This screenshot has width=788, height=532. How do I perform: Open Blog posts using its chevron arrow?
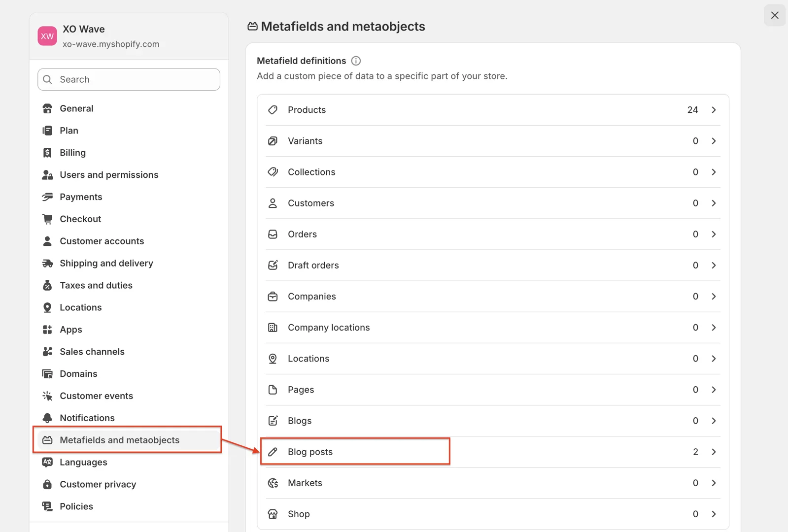714,452
